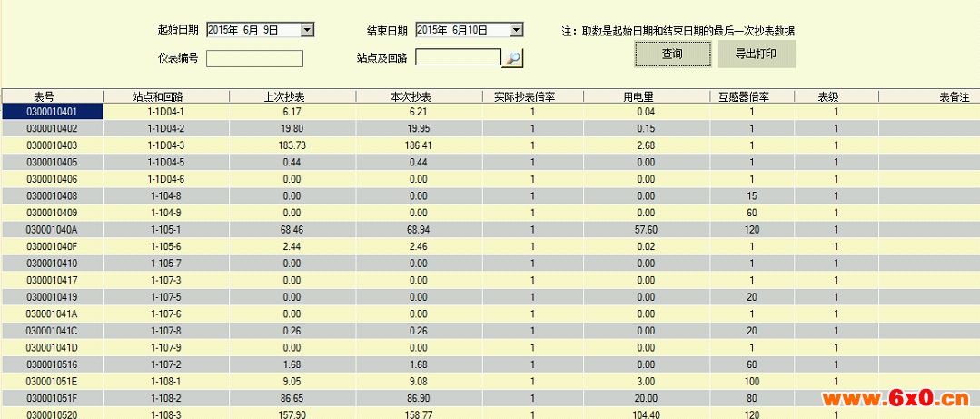Click the transformer ratio value 15
Image resolution: width=980 pixels, height=419 pixels.
[x=753, y=195]
